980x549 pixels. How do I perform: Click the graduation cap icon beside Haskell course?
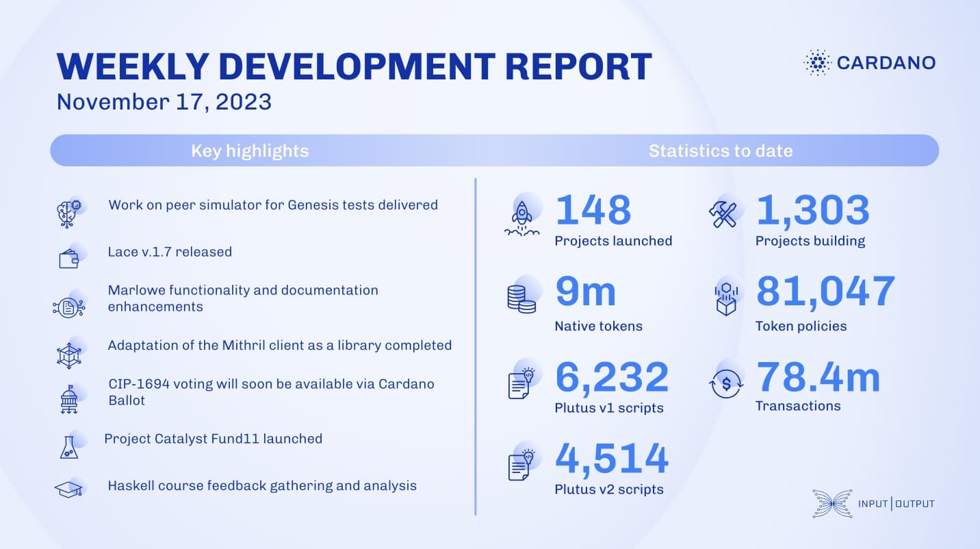pyautogui.click(x=68, y=488)
